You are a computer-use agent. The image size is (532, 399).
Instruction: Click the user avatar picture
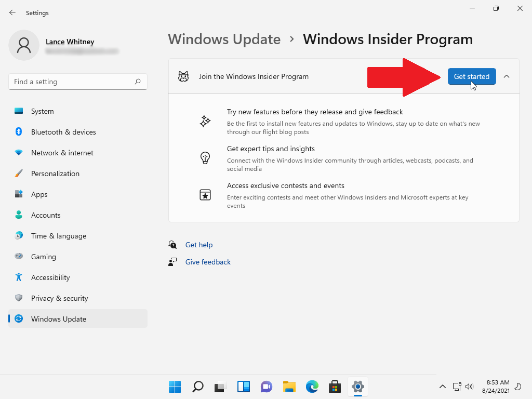(x=24, y=45)
